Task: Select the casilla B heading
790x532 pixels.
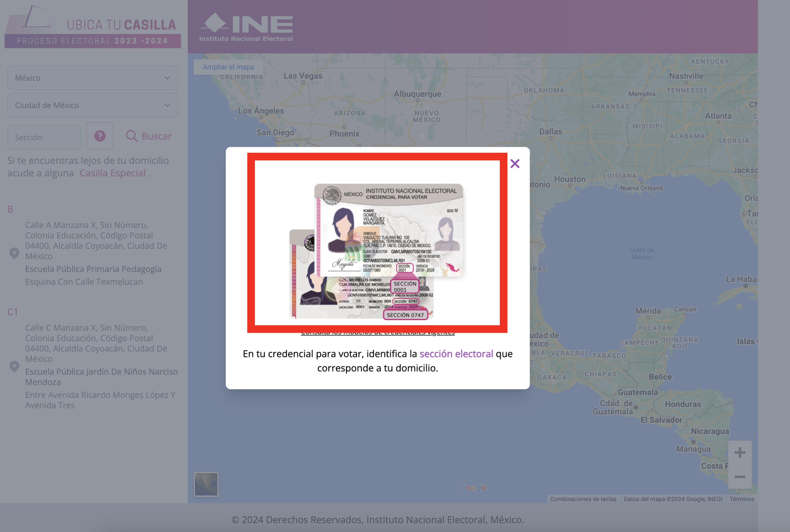Action: (11, 209)
